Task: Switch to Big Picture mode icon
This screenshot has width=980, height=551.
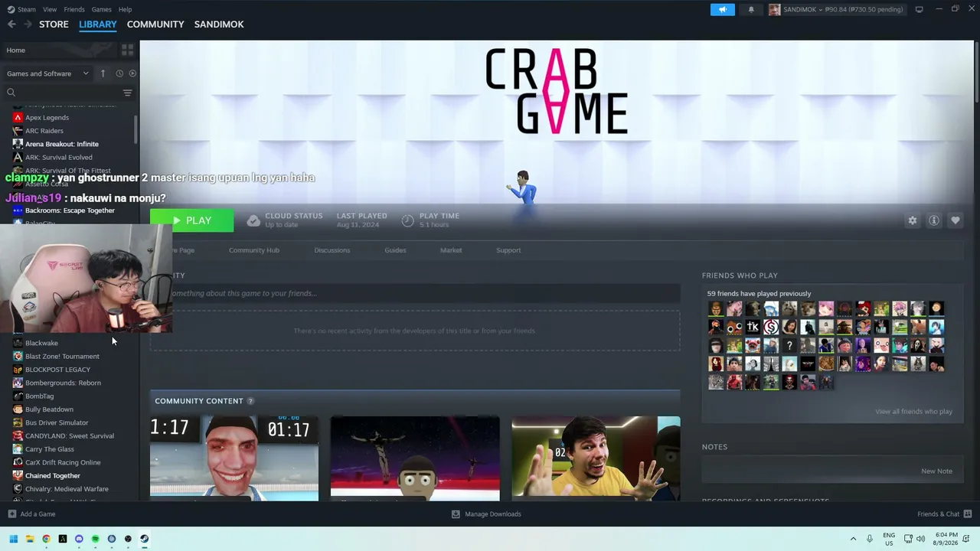Action: [920, 9]
